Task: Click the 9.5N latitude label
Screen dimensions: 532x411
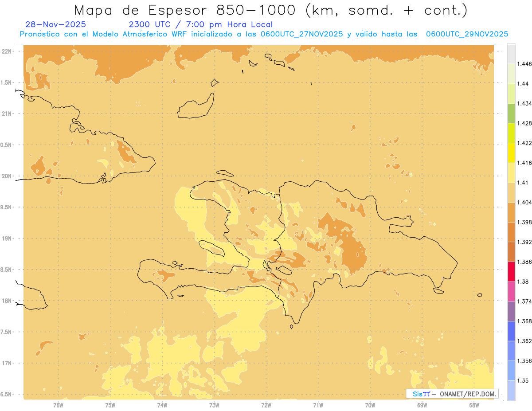Action: coord(6,207)
